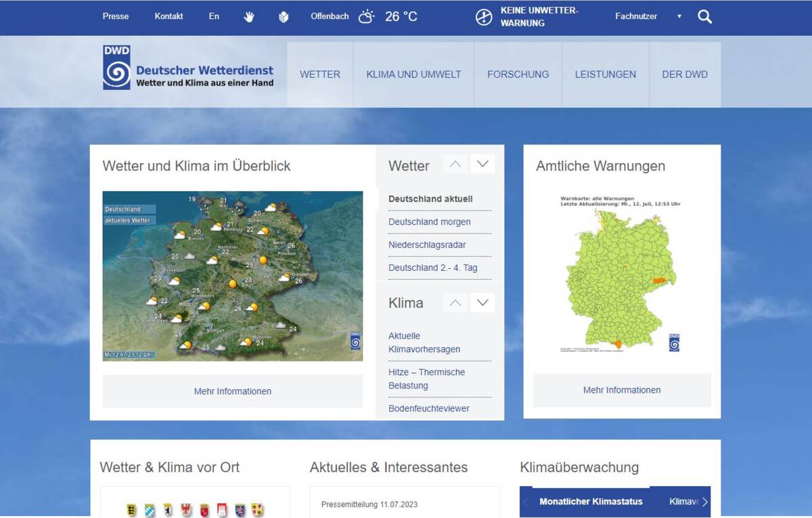Select the Berlin bear coat of arms

pos(168,511)
